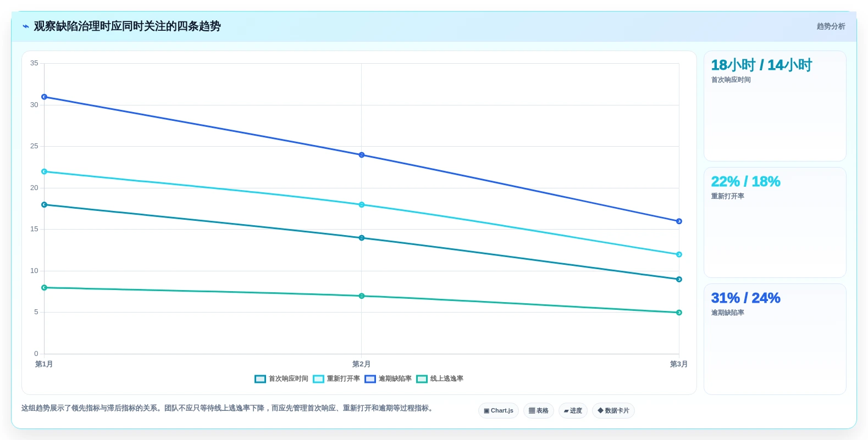Click the 首次响应时间 card caption
The height and width of the screenshot is (440, 868).
point(731,80)
